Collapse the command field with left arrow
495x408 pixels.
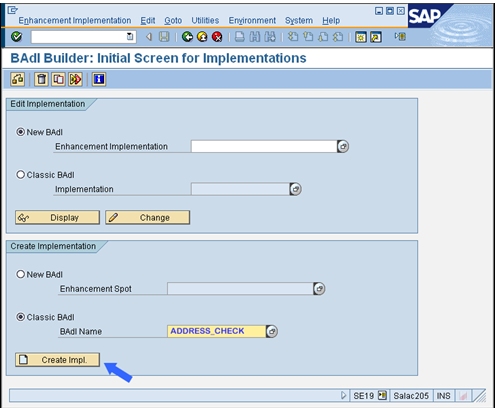point(149,37)
